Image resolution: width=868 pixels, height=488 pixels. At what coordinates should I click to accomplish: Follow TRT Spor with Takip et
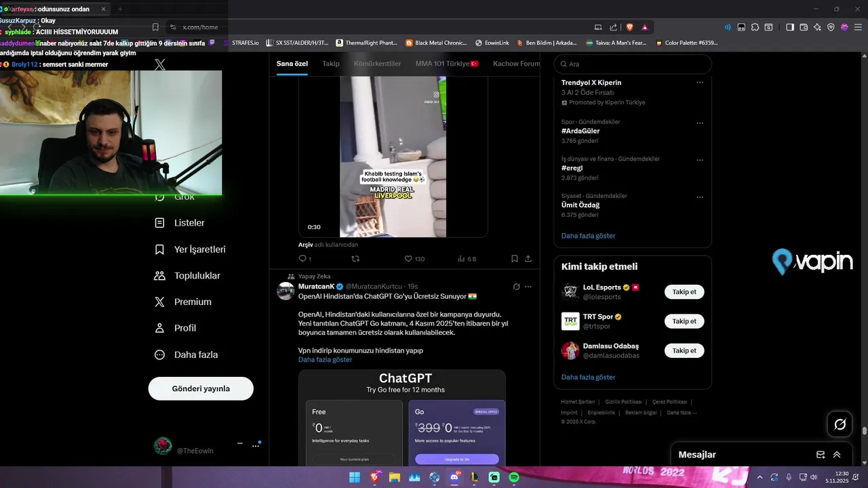point(684,321)
